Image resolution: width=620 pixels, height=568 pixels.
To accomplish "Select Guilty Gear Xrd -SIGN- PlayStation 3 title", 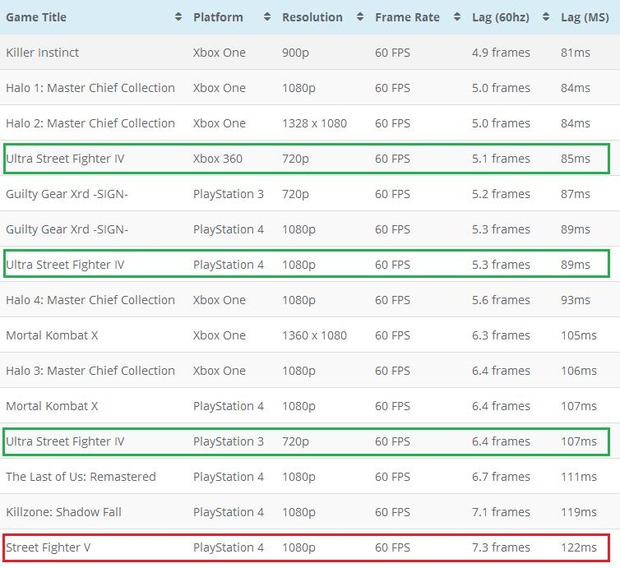I will pyautogui.click(x=67, y=194).
